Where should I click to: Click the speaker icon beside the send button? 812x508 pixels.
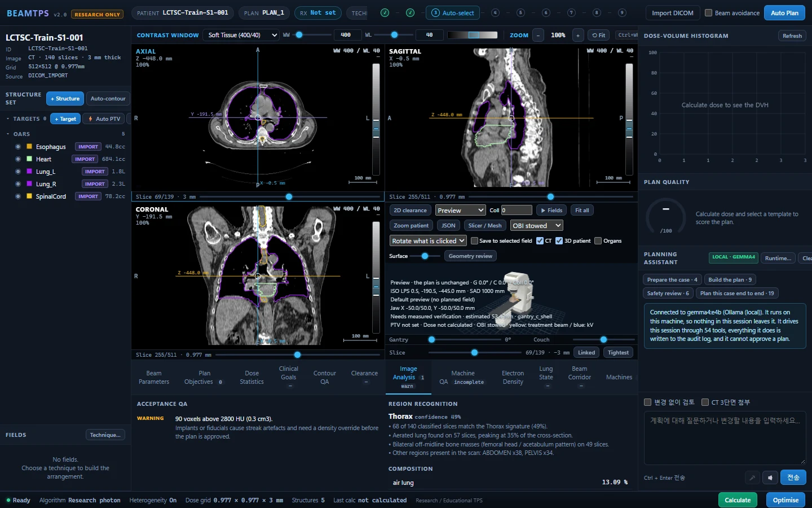[770, 478]
